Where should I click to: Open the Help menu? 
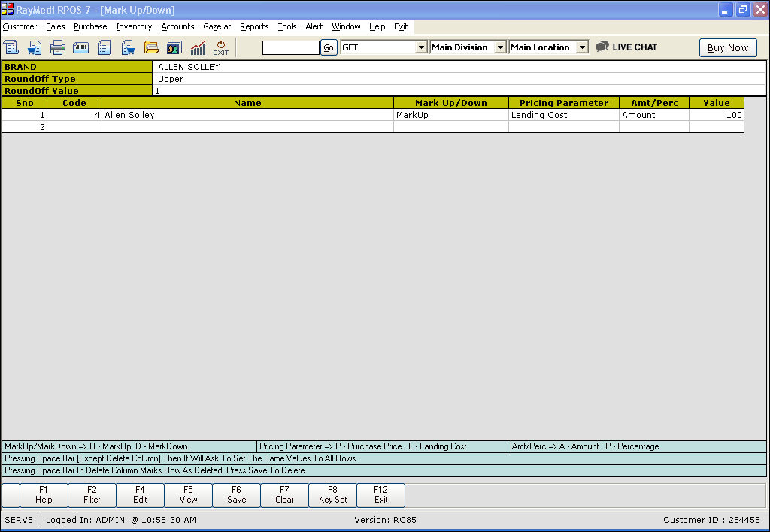tap(377, 26)
